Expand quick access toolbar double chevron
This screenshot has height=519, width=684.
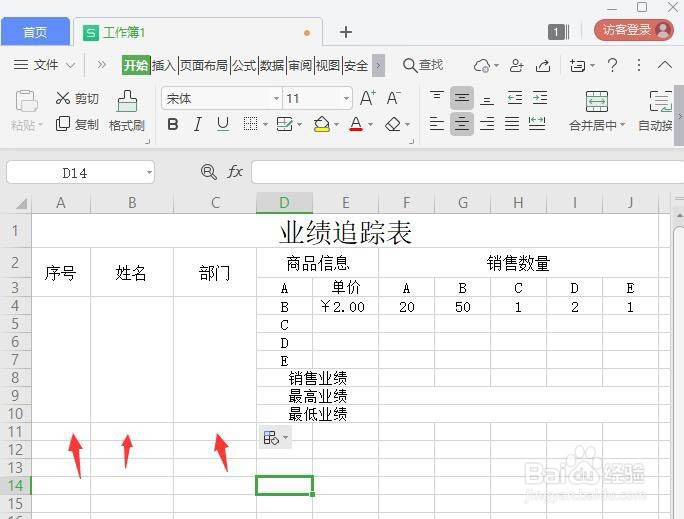point(102,65)
